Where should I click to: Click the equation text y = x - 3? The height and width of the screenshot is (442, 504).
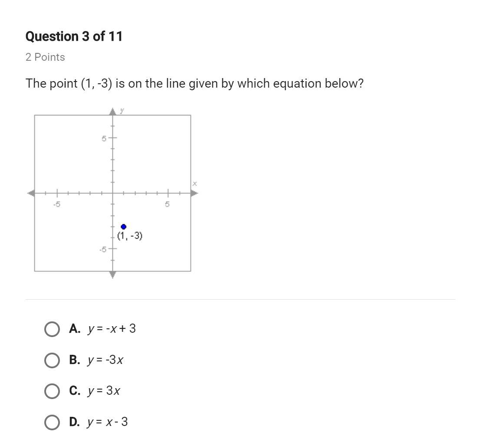[x=107, y=422]
